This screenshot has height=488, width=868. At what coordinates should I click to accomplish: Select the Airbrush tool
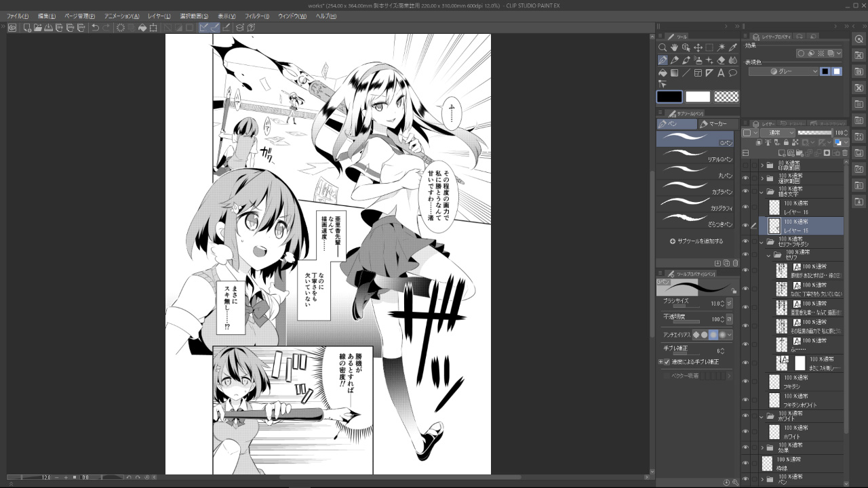tap(698, 60)
